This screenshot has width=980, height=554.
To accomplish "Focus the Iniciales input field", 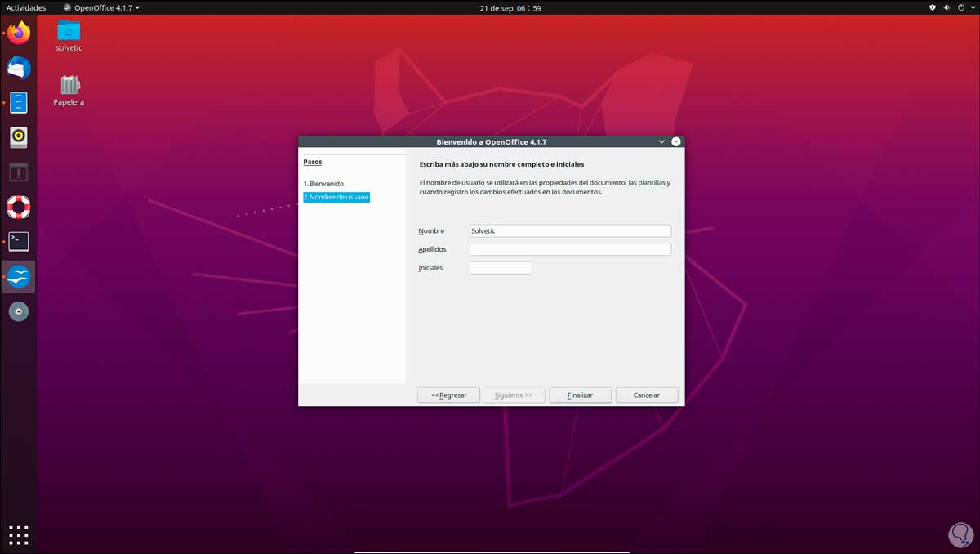I will click(501, 268).
